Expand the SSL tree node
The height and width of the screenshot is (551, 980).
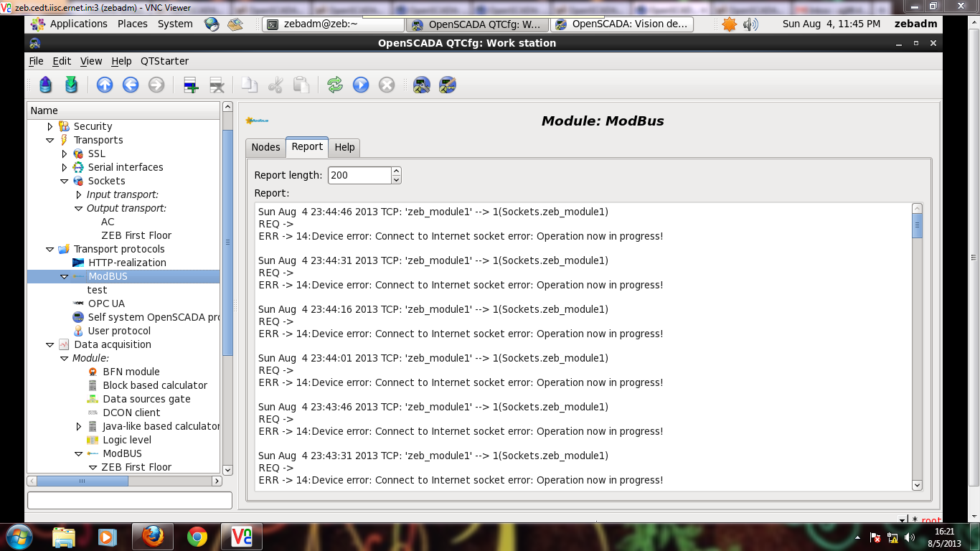point(65,154)
